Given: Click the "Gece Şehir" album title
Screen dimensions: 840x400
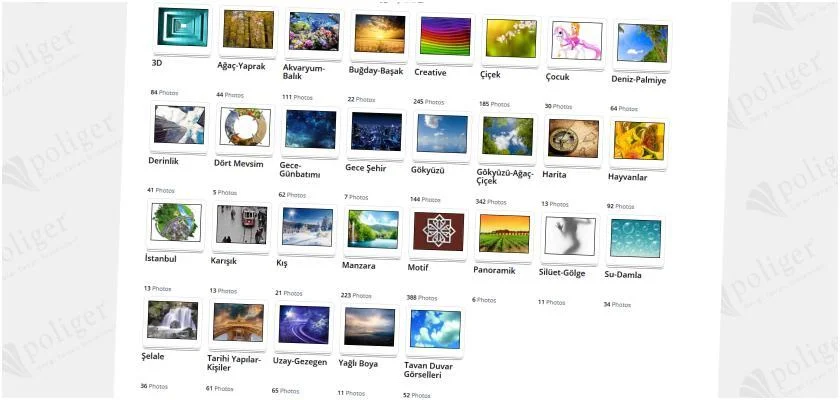Looking at the screenshot, I should [365, 169].
